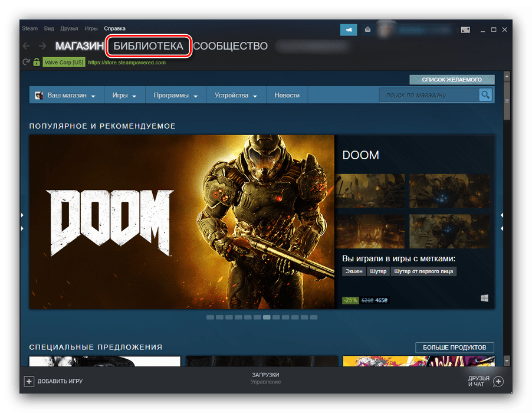
Task: Click the Управление text under ЗАГРУЗКИ
Action: pyautogui.click(x=265, y=382)
